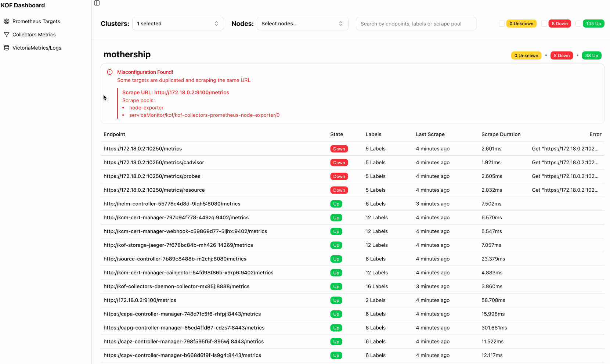Enable the 0 Unknown filter checkbox
This screenshot has width=610, height=364.
click(x=502, y=23)
